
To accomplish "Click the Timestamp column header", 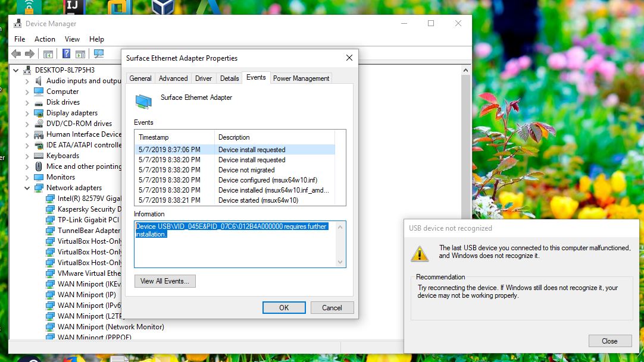I will pyautogui.click(x=174, y=137).
